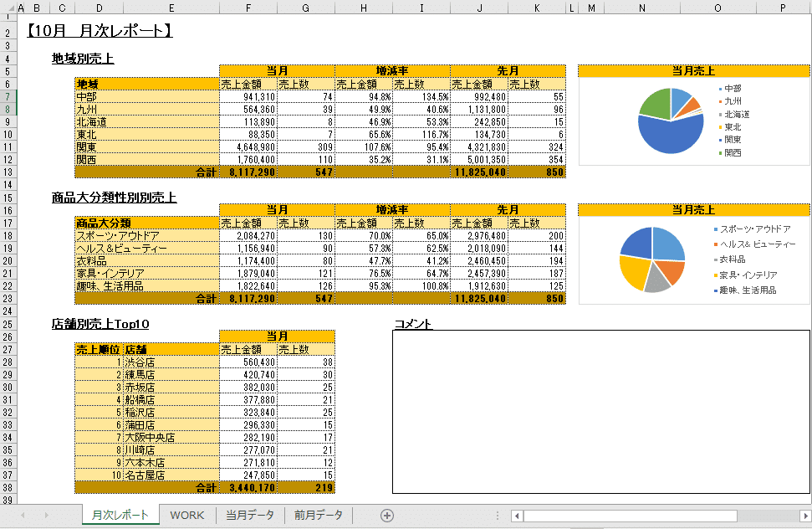812x529 pixels.
Task: Click the 商品大分類性別別売上 heading
Action: click(x=114, y=198)
